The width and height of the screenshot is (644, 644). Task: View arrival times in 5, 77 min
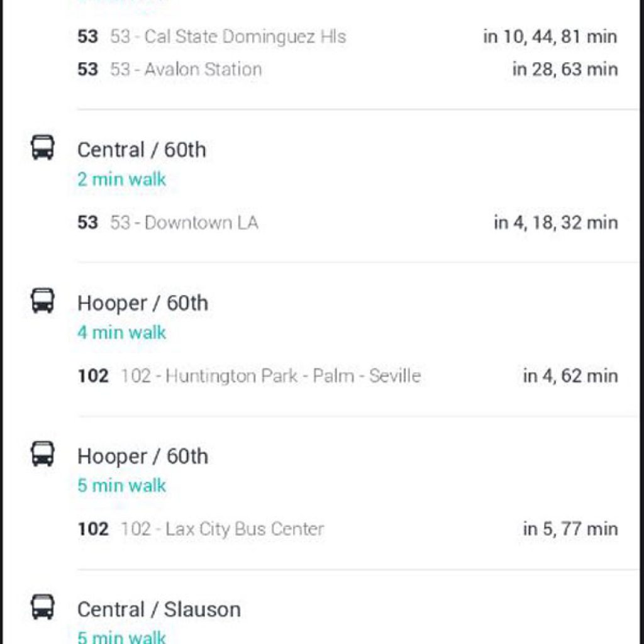click(570, 529)
